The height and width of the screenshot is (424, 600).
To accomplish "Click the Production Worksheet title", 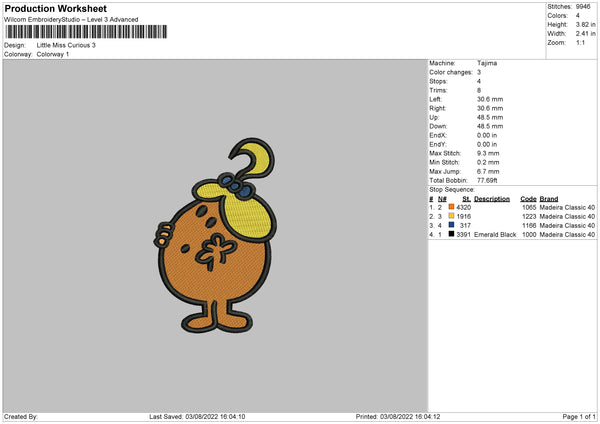I will pos(56,8).
